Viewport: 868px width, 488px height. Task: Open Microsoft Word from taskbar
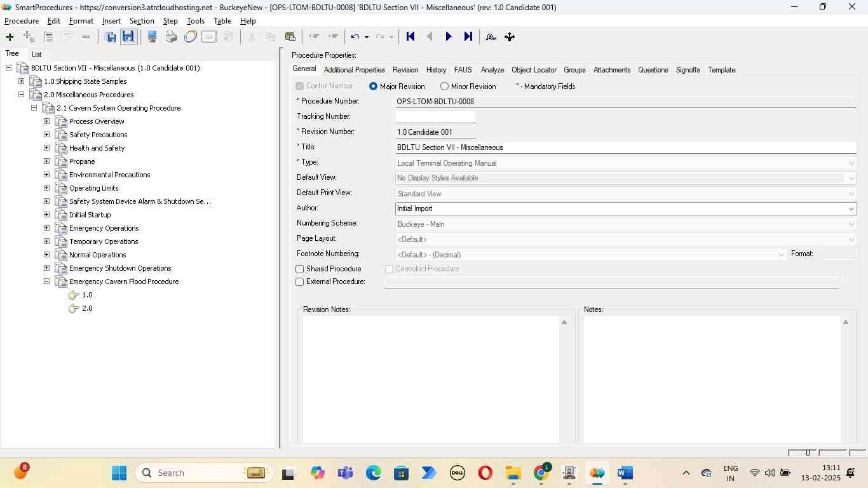pyautogui.click(x=625, y=473)
